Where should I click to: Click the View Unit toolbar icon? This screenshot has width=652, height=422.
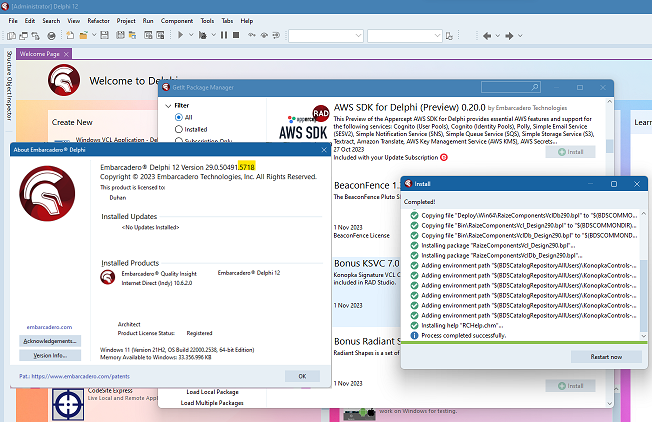tap(11, 36)
